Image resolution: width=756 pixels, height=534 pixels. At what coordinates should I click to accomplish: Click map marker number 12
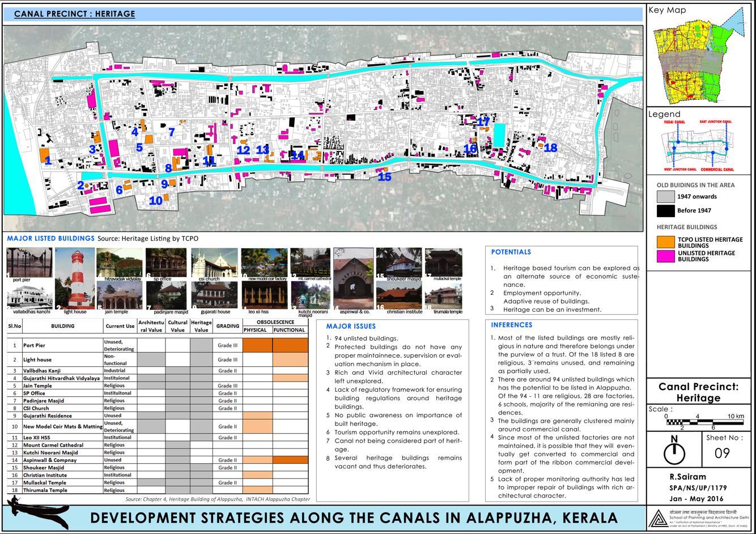(243, 150)
